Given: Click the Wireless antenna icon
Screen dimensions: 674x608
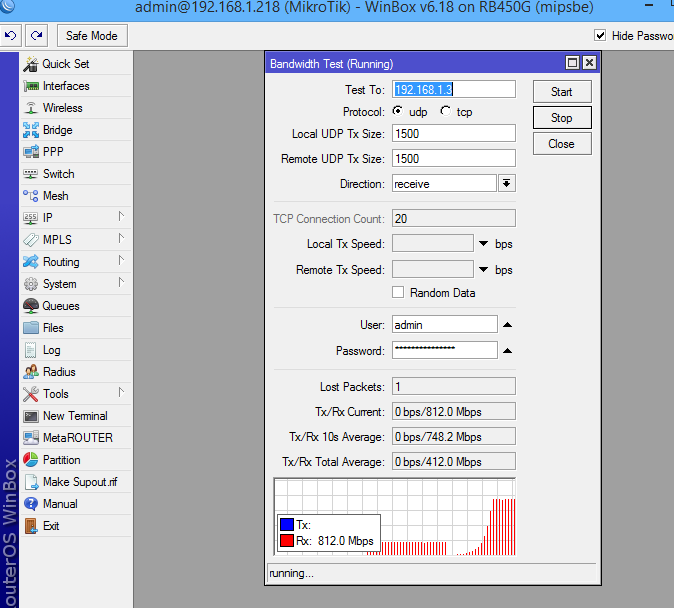Looking at the screenshot, I should coord(31,107).
